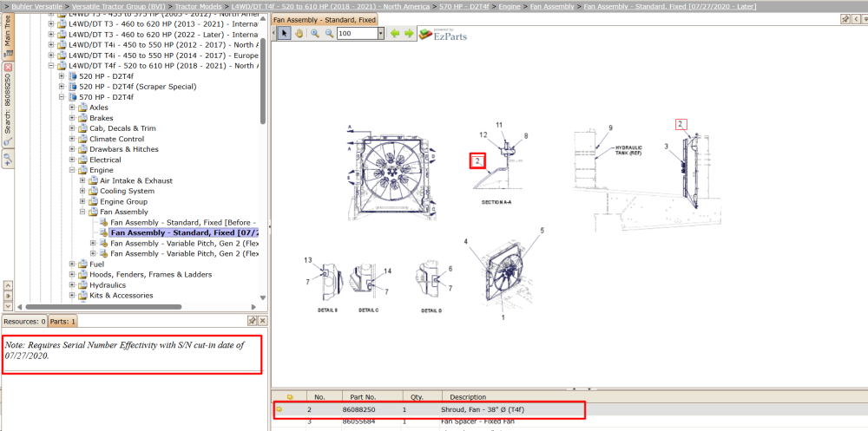Collapse the 570 HP - D2T4f node
Screen dimensions: 868x431
coord(62,97)
